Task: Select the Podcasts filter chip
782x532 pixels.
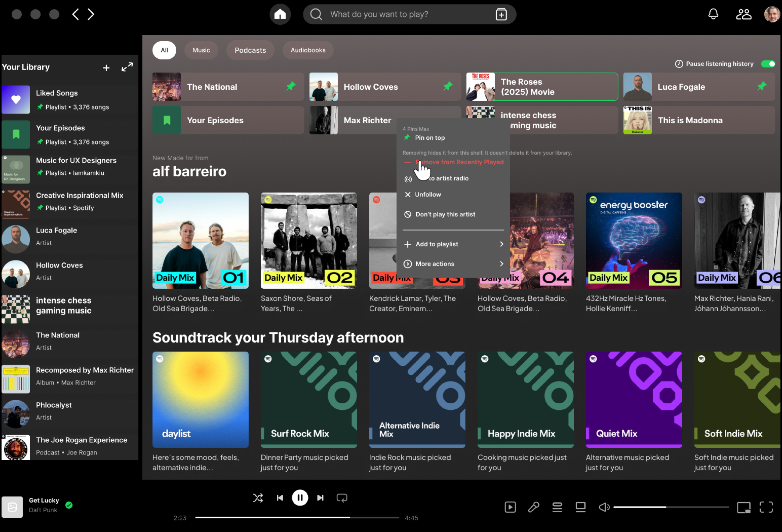Action: (x=250, y=50)
